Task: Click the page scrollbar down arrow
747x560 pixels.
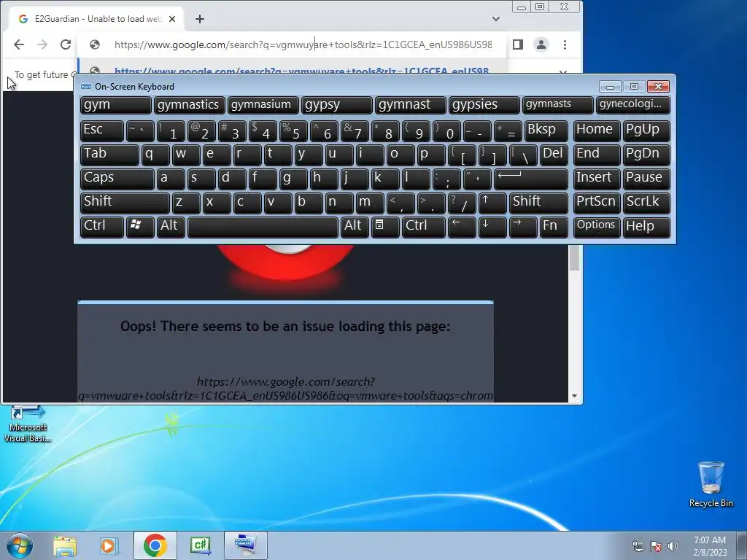Action: 575,396
